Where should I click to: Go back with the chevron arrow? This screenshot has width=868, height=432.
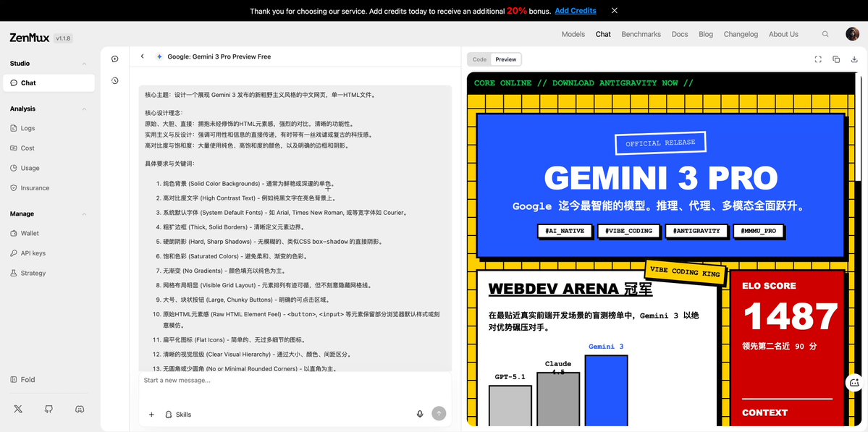pos(143,56)
